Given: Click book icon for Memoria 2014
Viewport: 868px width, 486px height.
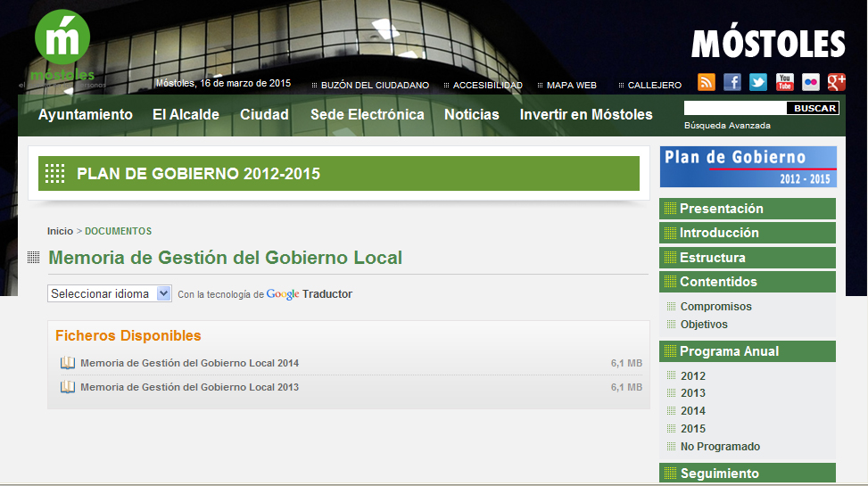Looking at the screenshot, I should 68,363.
